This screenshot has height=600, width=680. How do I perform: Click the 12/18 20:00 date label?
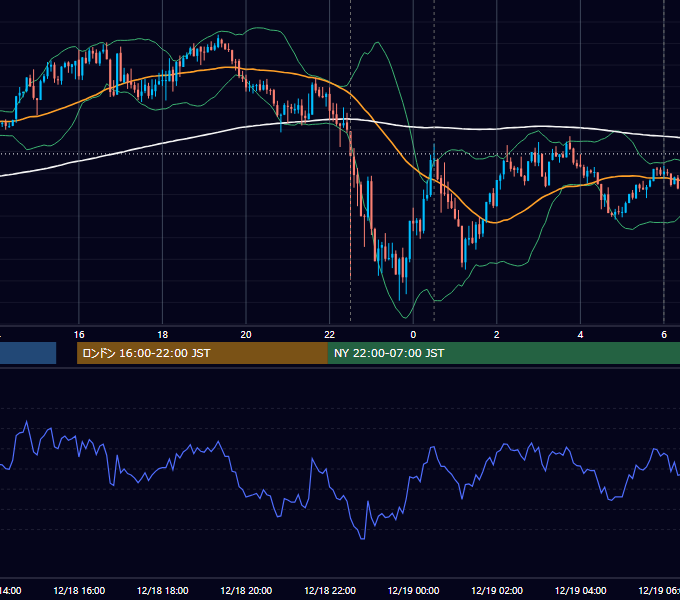pos(246,590)
